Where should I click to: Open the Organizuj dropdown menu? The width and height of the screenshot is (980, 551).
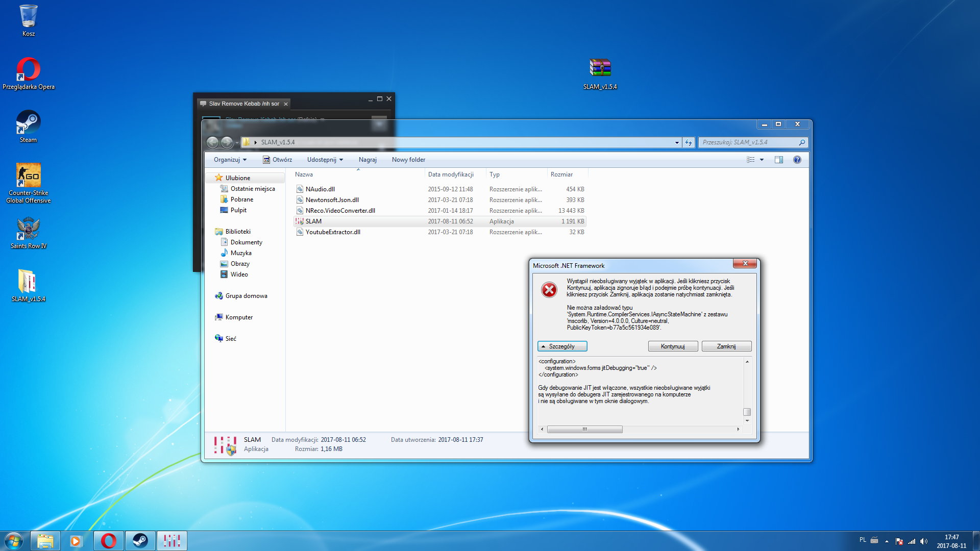pyautogui.click(x=230, y=160)
